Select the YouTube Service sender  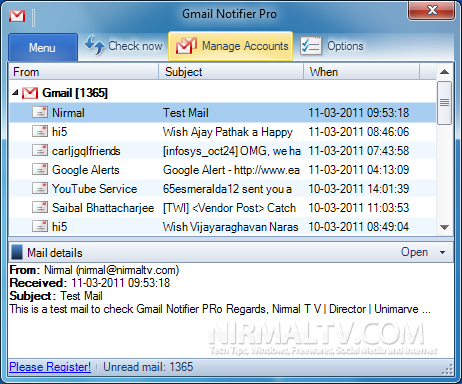(x=94, y=189)
